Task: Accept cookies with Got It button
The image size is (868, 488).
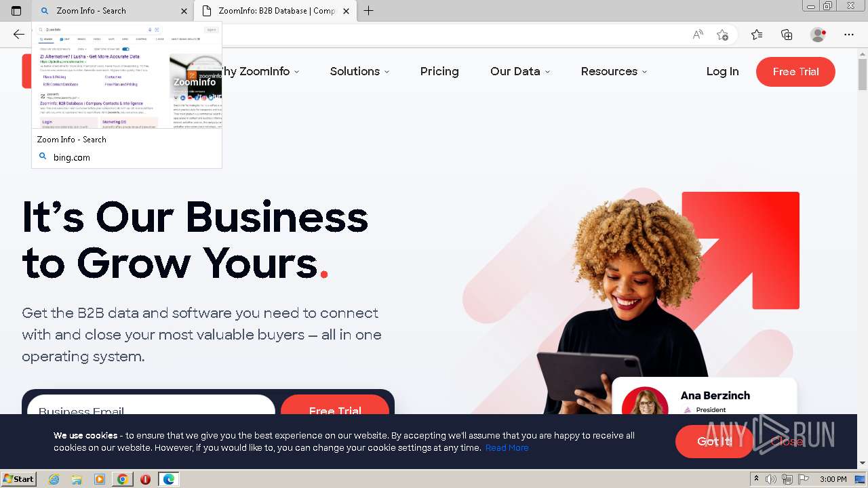Action: (x=714, y=441)
